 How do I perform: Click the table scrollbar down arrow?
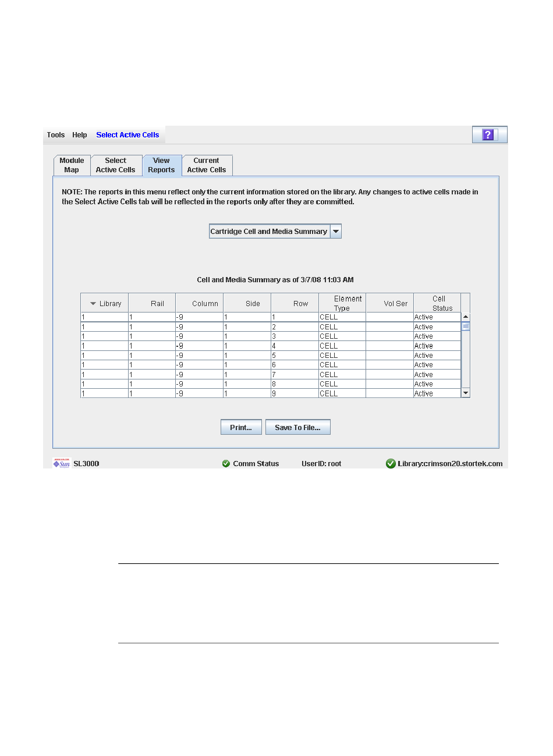point(465,393)
